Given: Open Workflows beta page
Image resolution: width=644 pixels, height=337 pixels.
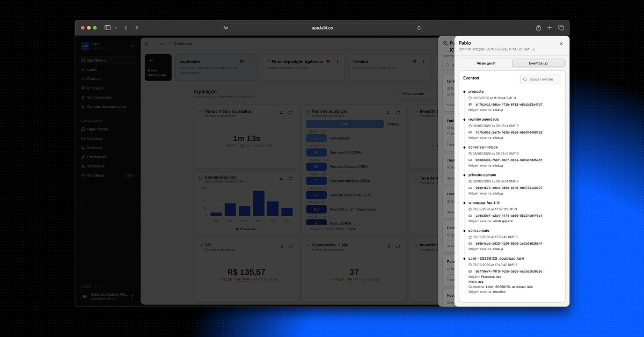Looking at the screenshot, I should [x=107, y=175].
